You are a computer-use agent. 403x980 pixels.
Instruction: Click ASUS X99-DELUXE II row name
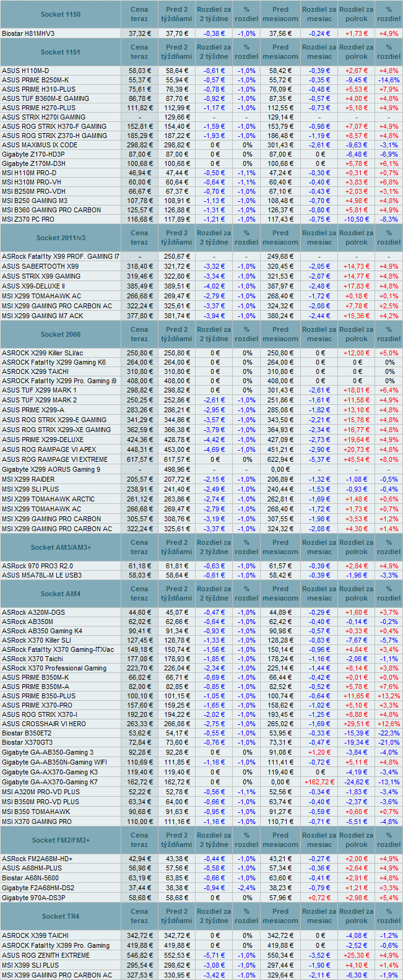pos(33,286)
